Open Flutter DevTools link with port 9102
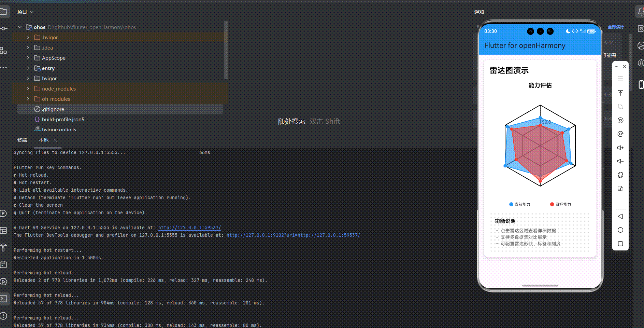The width and height of the screenshot is (644, 328). (x=293, y=235)
